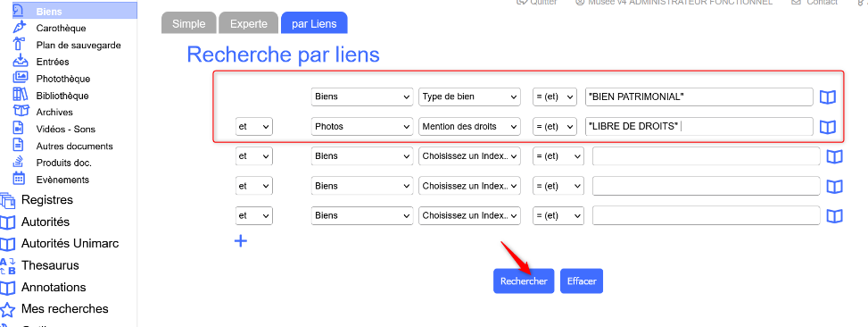Switch to the Simple search tab

click(189, 23)
